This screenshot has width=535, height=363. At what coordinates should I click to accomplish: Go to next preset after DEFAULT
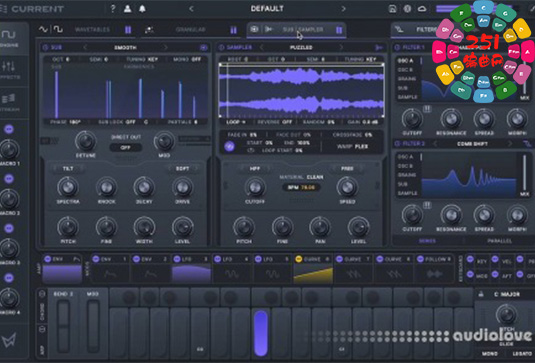(x=343, y=9)
